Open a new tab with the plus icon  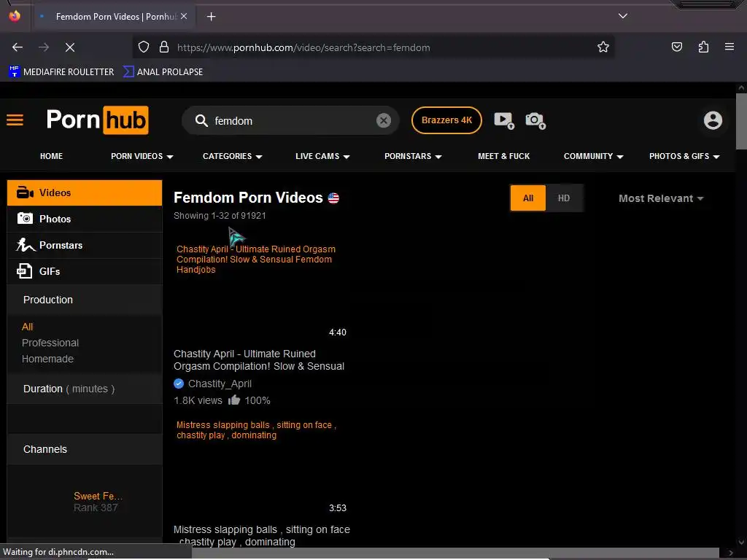211,17
